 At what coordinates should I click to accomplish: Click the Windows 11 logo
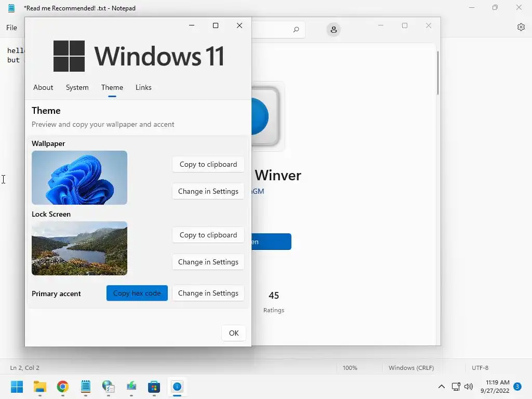point(138,56)
